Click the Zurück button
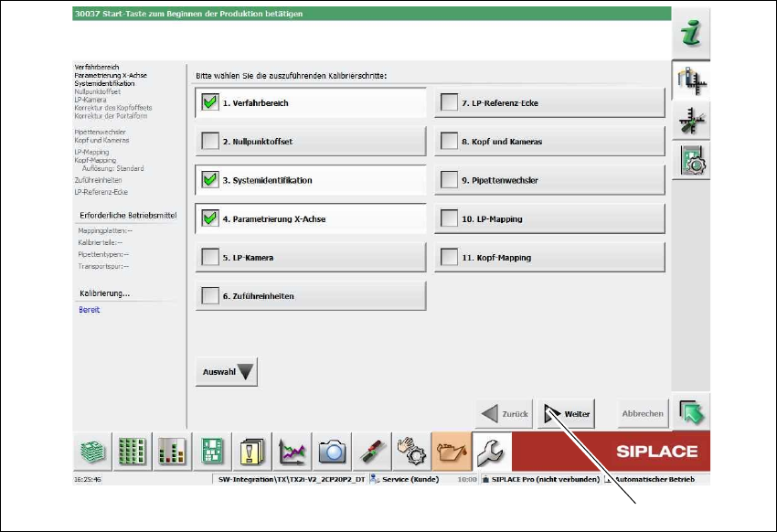The image size is (777, 532). pyautogui.click(x=504, y=413)
